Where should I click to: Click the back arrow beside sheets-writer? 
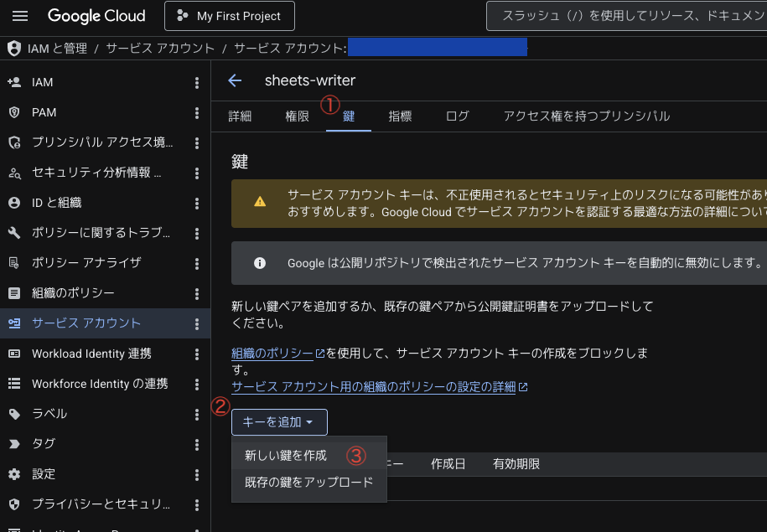[235, 80]
